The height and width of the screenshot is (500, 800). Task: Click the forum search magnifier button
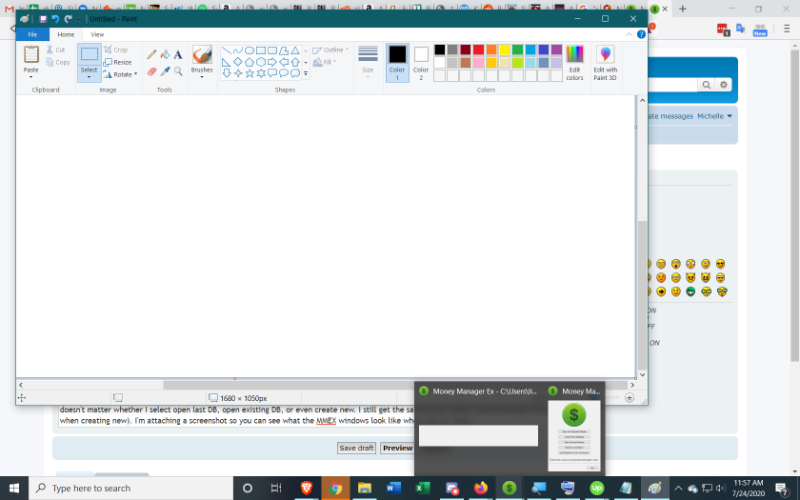pyautogui.click(x=706, y=85)
